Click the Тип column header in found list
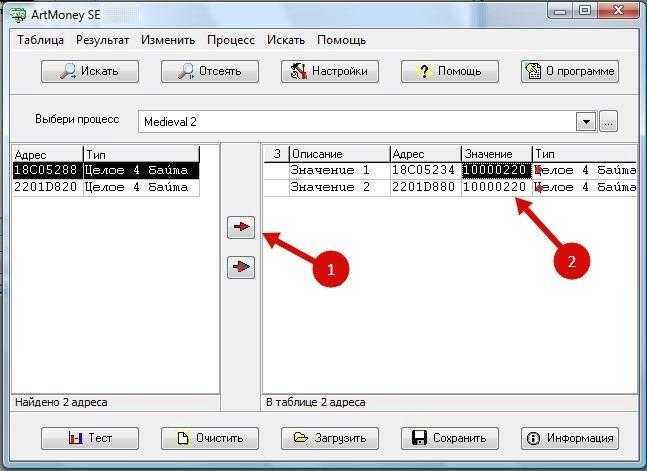 (142, 154)
